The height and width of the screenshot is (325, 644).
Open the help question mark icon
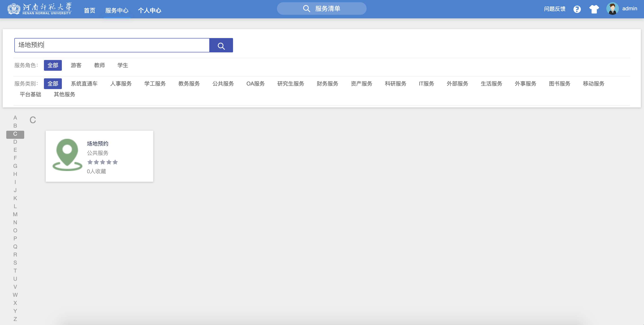tap(577, 9)
